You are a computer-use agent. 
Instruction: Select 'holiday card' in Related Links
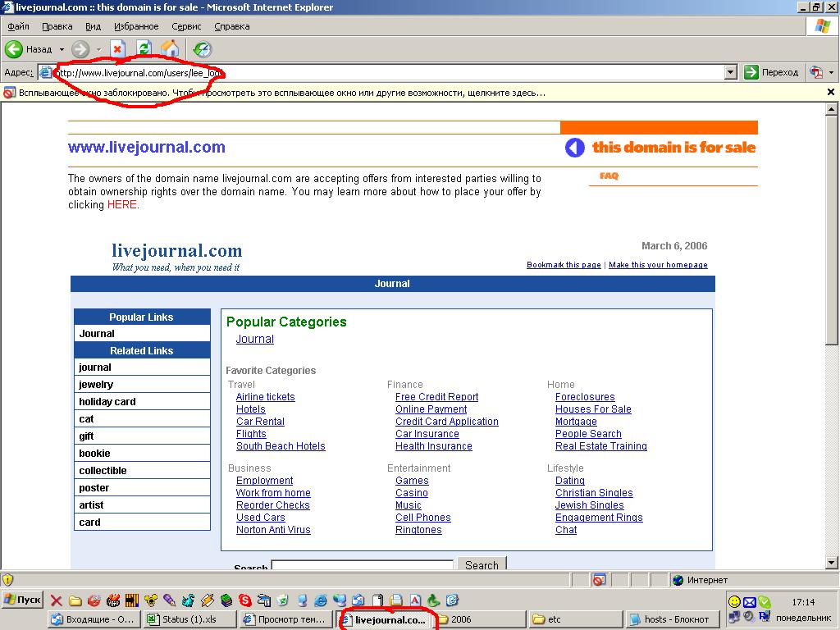(x=142, y=401)
